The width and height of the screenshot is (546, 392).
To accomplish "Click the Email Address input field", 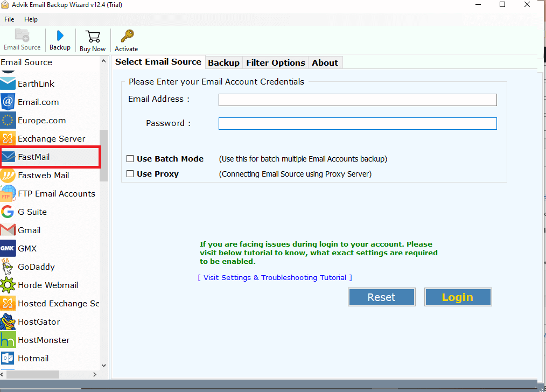I will pyautogui.click(x=358, y=100).
